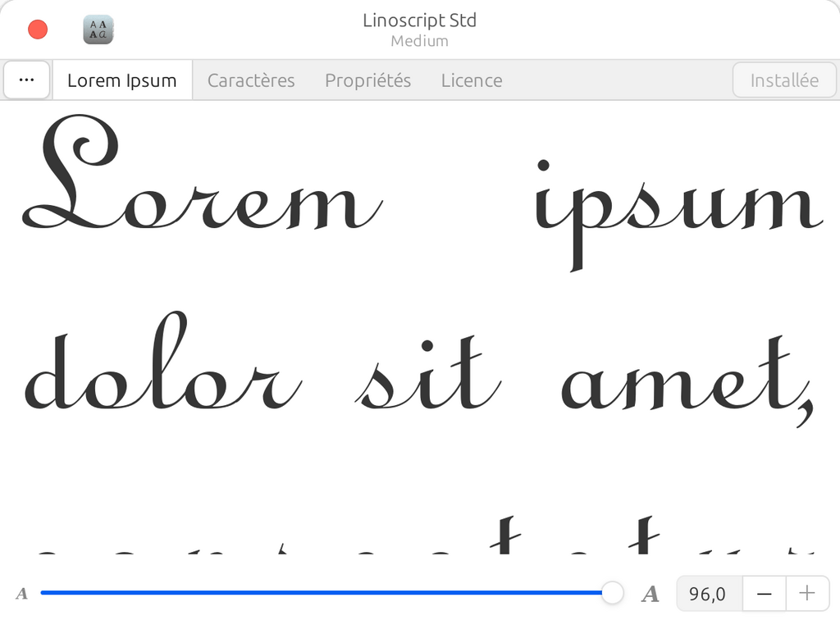Image resolution: width=840 pixels, height=620 pixels.
Task: Decrease font size with the minus button
Action: pos(764,593)
